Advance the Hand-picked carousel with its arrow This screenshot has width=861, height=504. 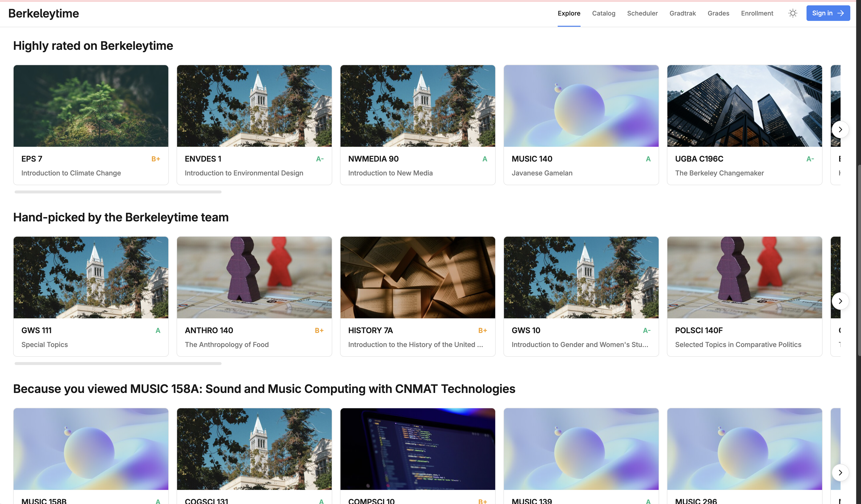click(x=840, y=301)
